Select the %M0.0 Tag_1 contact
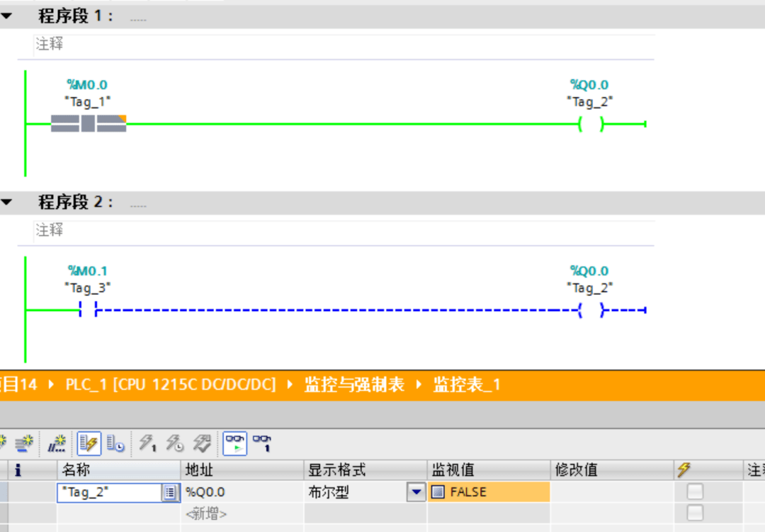Image resolution: width=765 pixels, height=532 pixels. (x=88, y=124)
